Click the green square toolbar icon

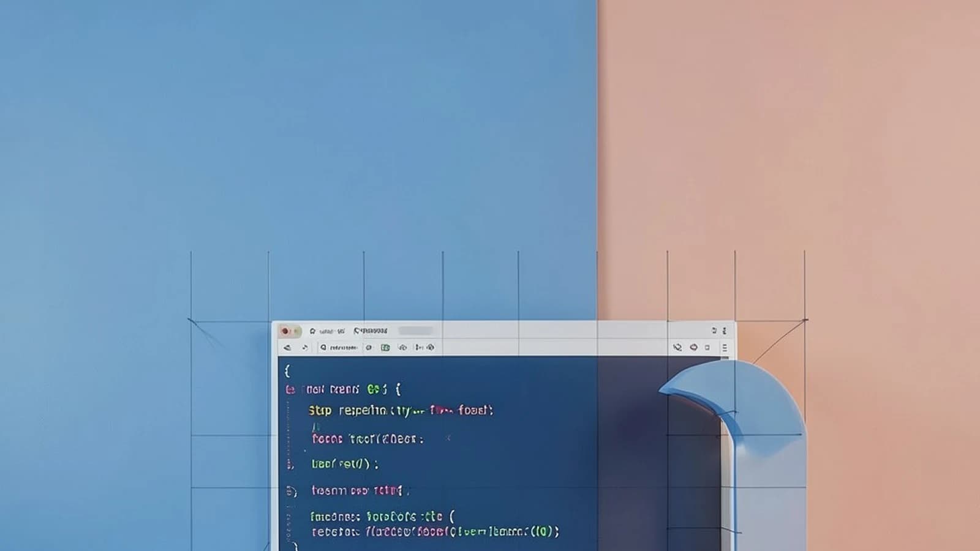pos(385,347)
